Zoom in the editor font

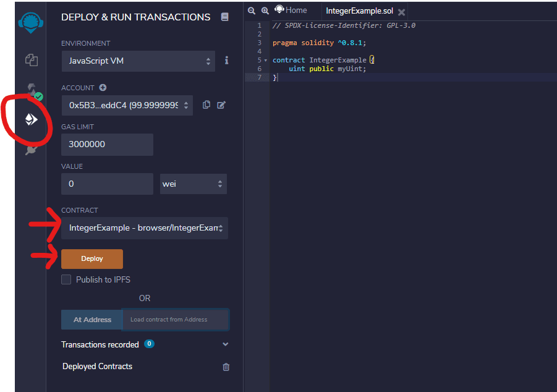coord(265,11)
